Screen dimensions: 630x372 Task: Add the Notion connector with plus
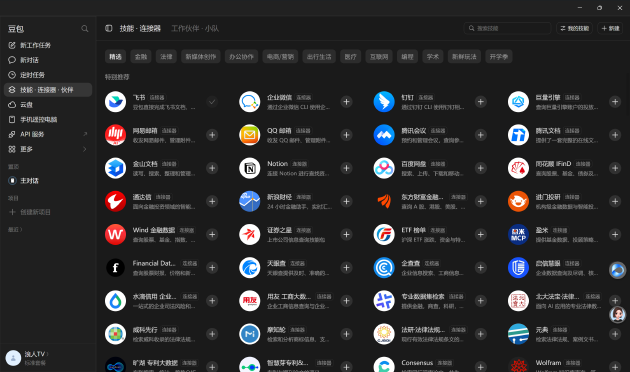(346, 168)
